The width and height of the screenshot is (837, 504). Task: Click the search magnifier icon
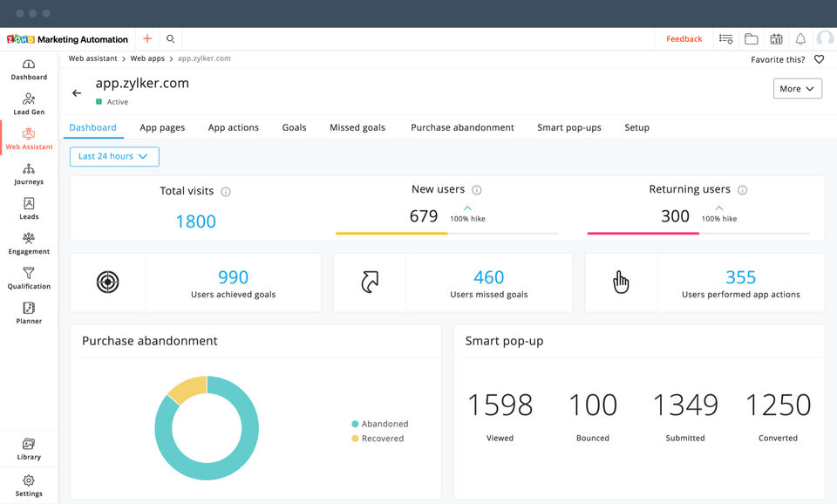click(x=170, y=38)
